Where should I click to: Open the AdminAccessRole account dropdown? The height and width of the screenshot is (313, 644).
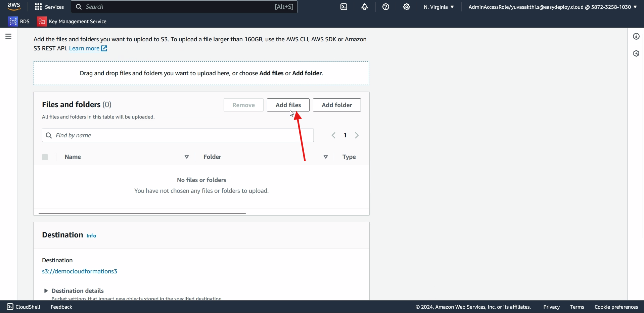[x=553, y=7]
